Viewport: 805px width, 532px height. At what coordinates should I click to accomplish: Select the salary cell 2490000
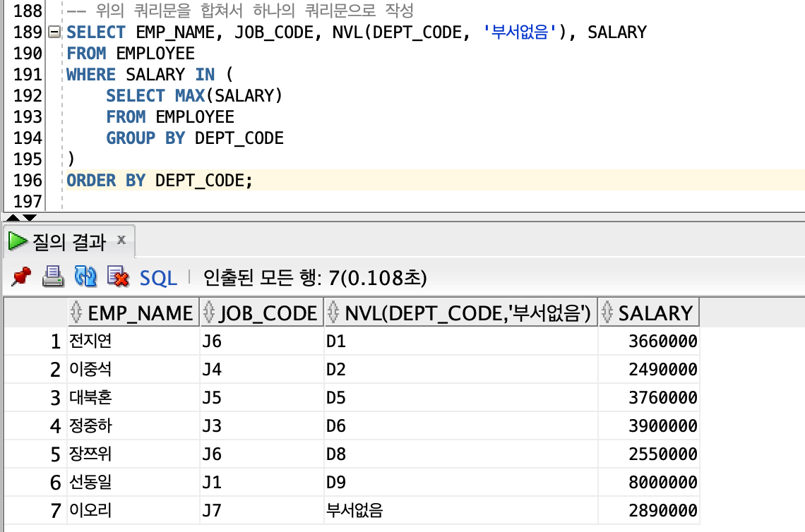tap(649, 369)
